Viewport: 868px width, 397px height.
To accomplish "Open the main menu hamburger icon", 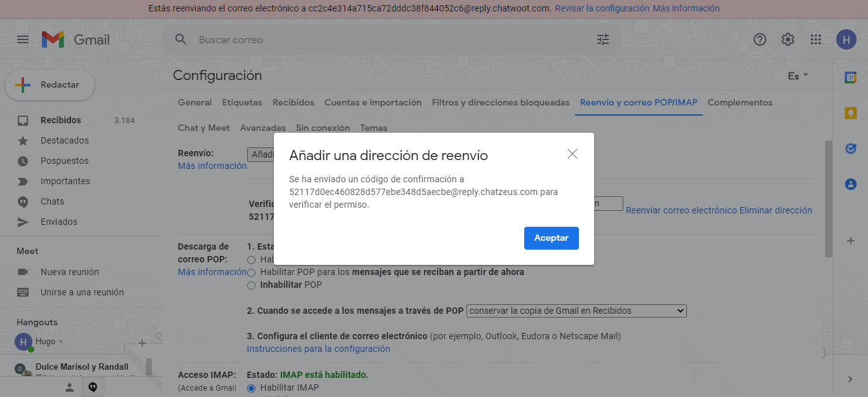I will click(23, 39).
